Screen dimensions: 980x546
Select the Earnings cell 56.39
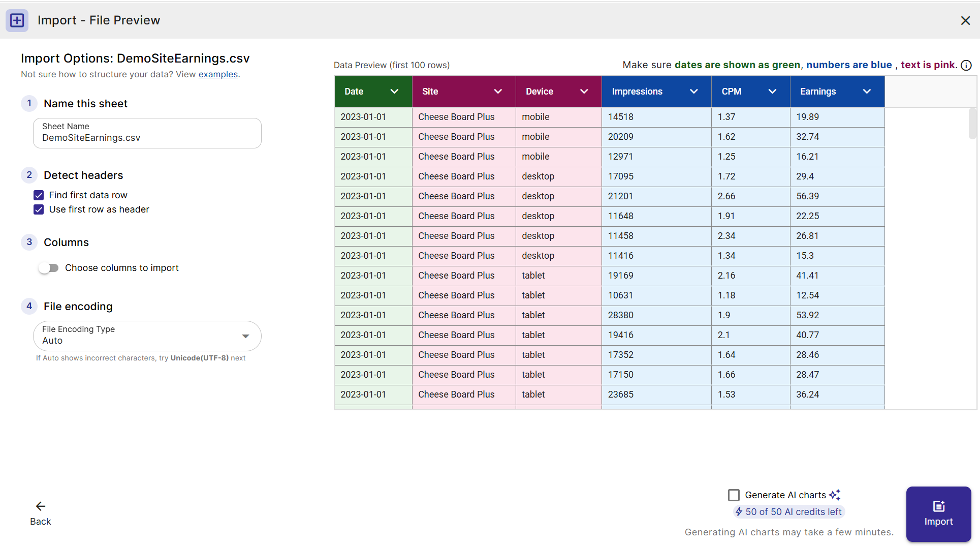[837, 196]
